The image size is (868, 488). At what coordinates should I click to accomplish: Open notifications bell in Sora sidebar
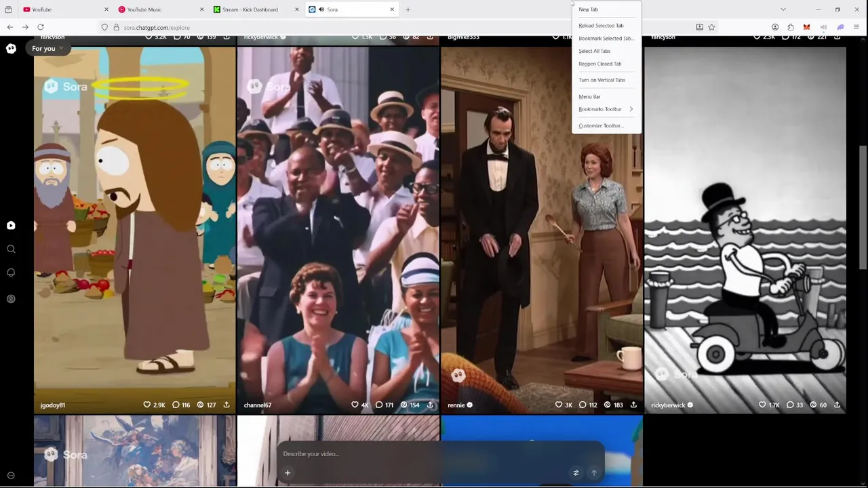tap(11, 272)
